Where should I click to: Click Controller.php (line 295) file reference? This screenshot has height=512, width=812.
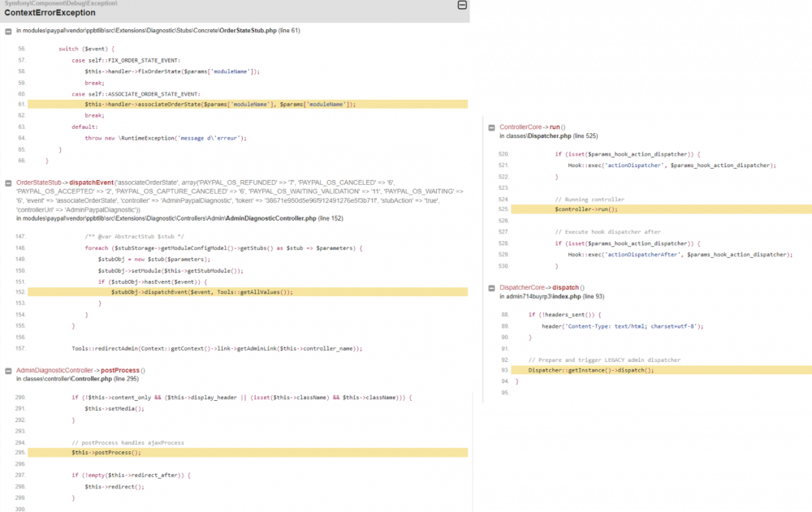point(105,379)
